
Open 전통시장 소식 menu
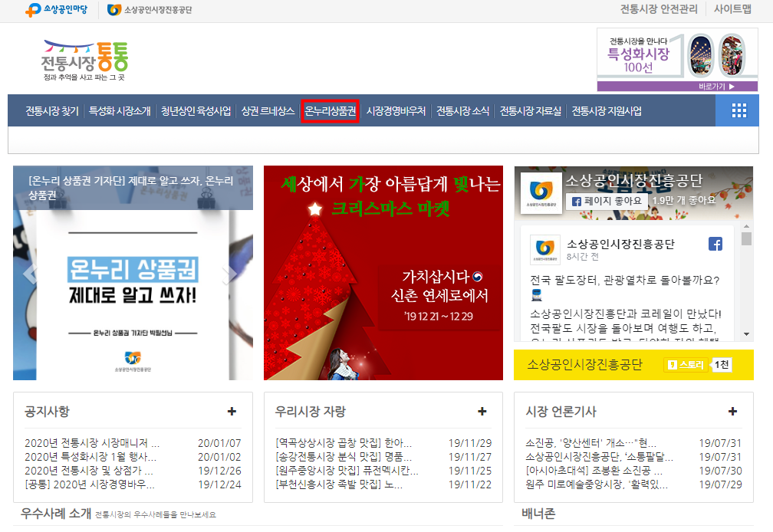coord(463,111)
